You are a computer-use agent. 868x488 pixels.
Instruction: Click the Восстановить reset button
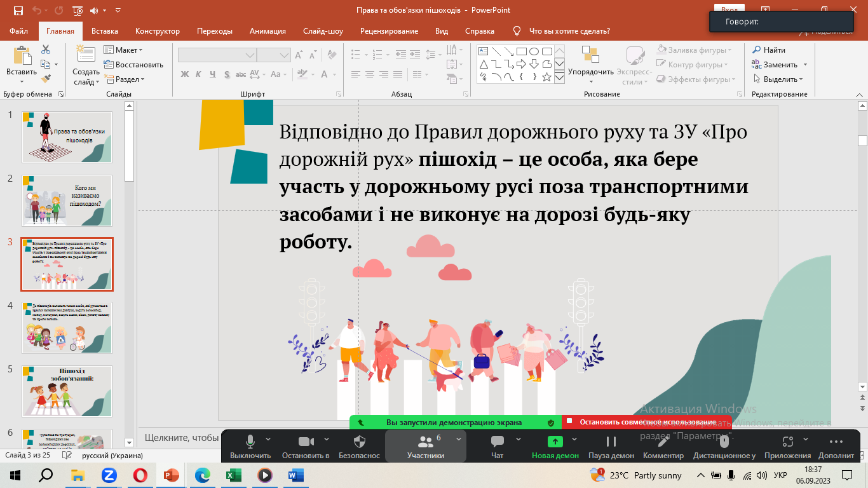point(134,65)
